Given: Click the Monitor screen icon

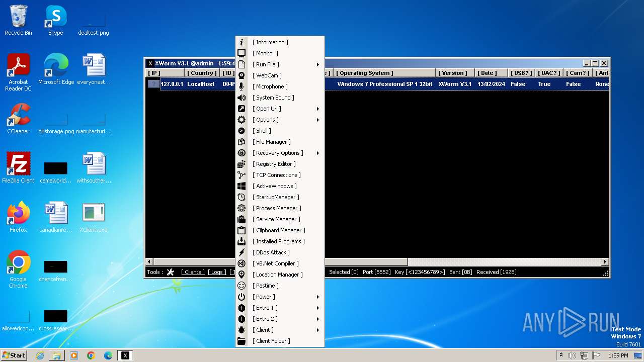Looking at the screenshot, I should pyautogui.click(x=242, y=53).
